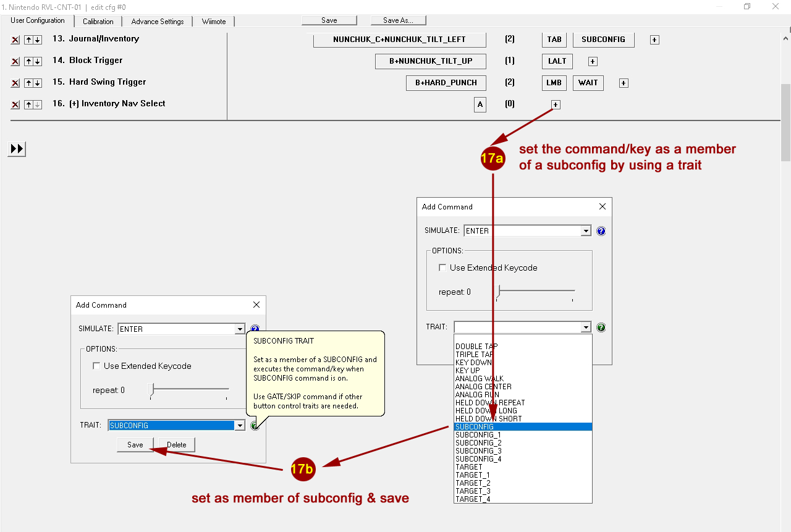The image size is (791, 532).
Task: Expand TRAIT dropdown showing SUBCONFIG in left dialog
Action: (240, 426)
